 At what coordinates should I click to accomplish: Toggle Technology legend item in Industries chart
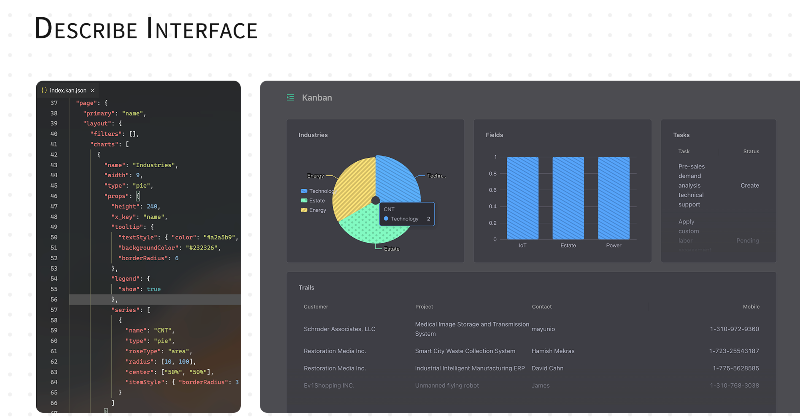tap(317, 191)
